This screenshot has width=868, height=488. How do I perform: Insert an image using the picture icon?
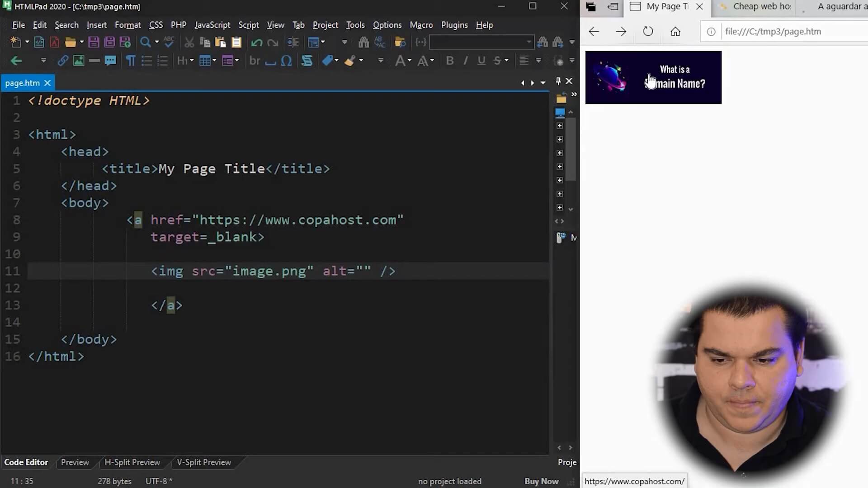pos(79,61)
